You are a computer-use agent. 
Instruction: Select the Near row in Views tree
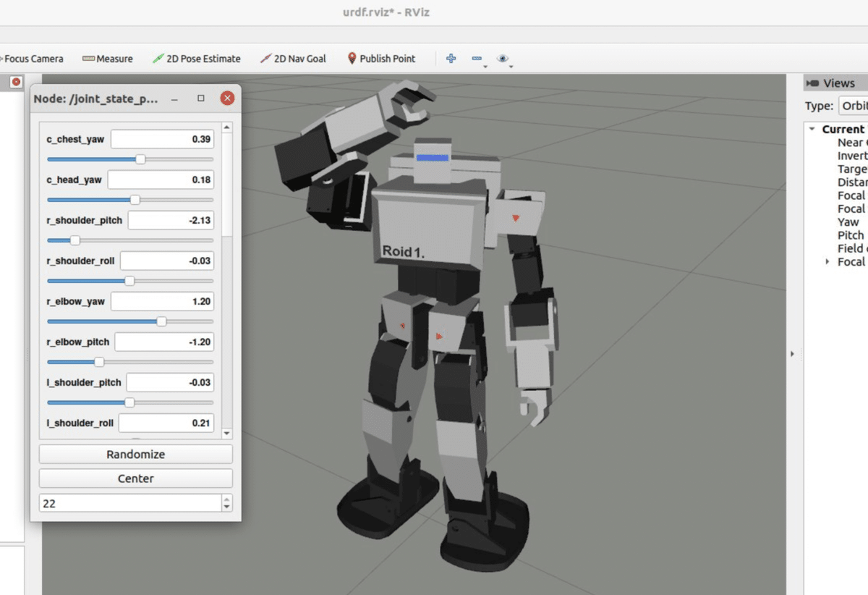click(x=852, y=143)
